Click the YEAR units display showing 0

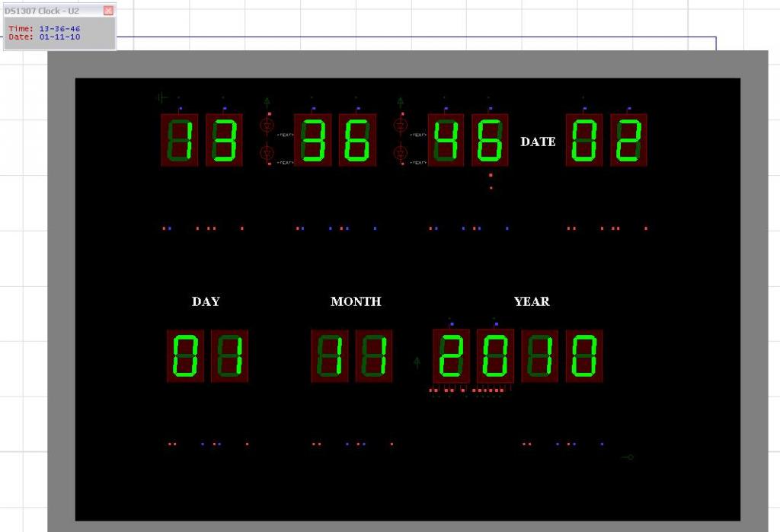coord(584,356)
